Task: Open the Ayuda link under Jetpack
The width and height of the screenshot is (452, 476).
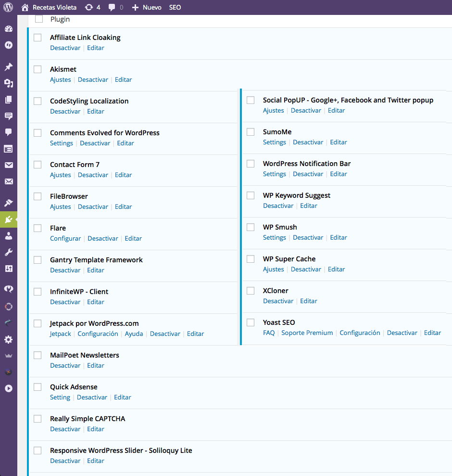Action: 134,334
